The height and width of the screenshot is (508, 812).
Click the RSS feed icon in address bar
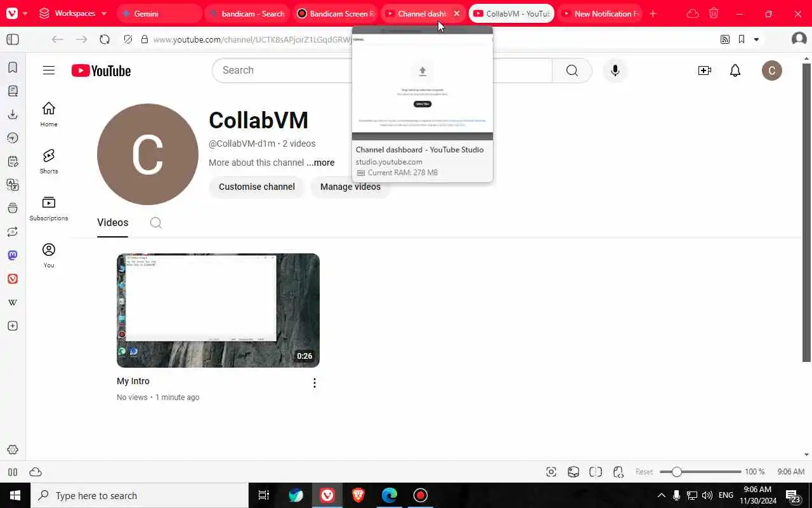coord(725,39)
